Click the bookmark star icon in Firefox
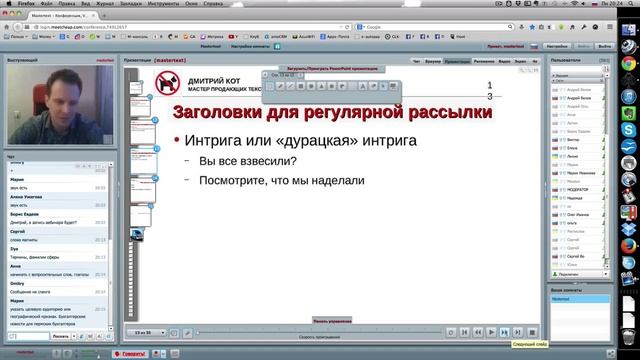 click(x=532, y=27)
